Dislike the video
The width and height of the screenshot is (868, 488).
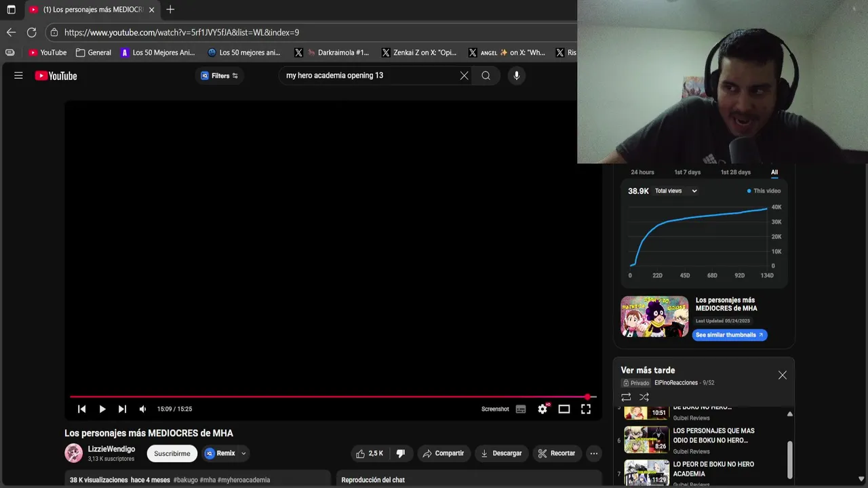[x=400, y=453]
